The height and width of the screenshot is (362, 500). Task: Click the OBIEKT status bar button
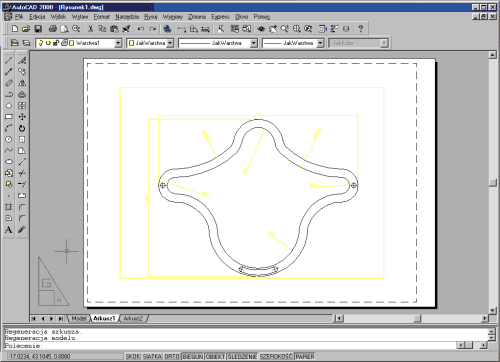click(215, 356)
